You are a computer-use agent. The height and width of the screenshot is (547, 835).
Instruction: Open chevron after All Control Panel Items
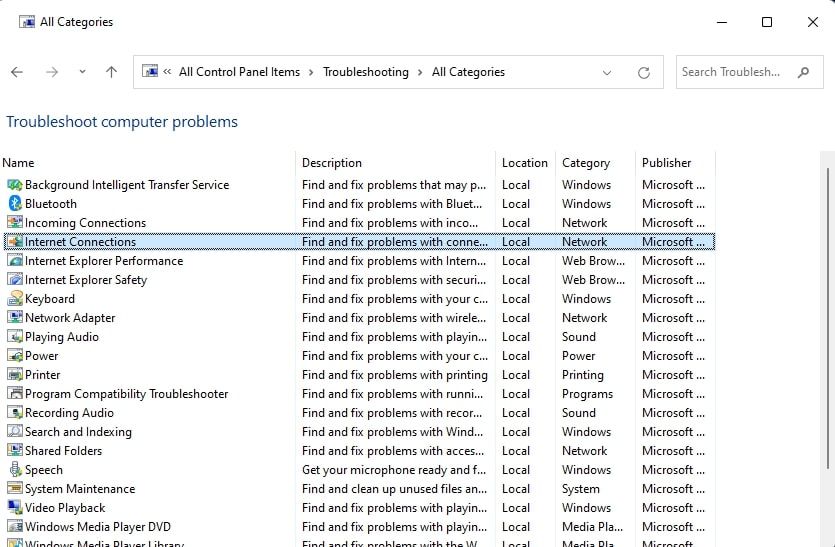[x=311, y=72]
